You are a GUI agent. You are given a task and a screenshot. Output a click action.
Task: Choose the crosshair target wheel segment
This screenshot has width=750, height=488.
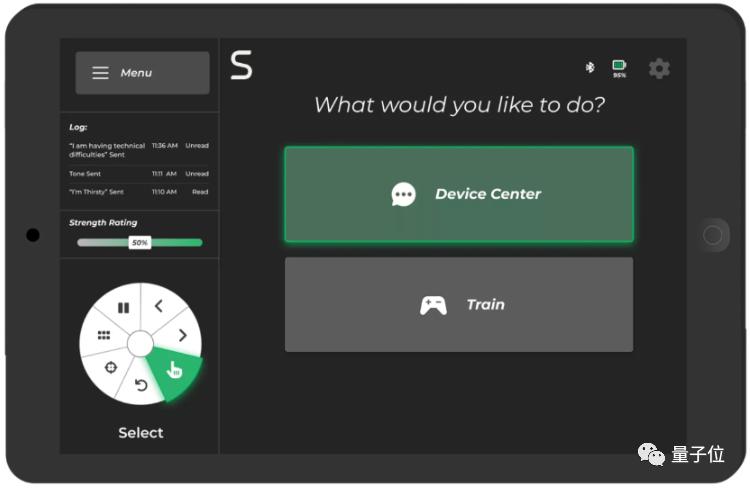pos(110,367)
